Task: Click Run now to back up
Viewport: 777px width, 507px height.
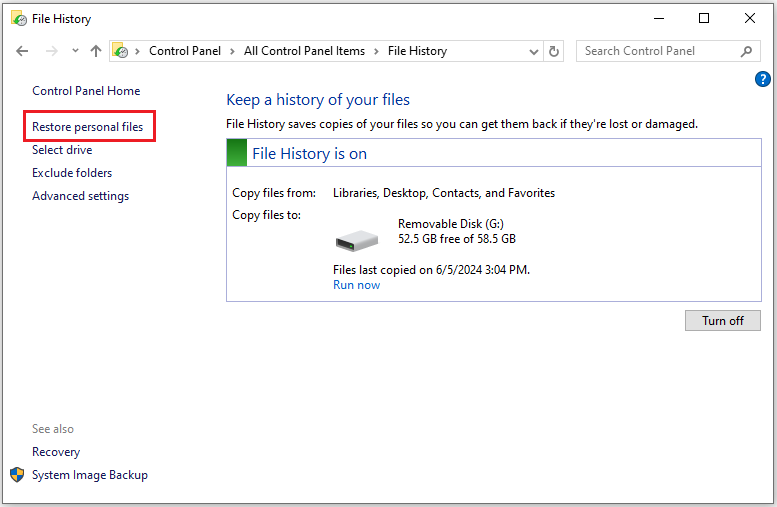Action: 356,285
